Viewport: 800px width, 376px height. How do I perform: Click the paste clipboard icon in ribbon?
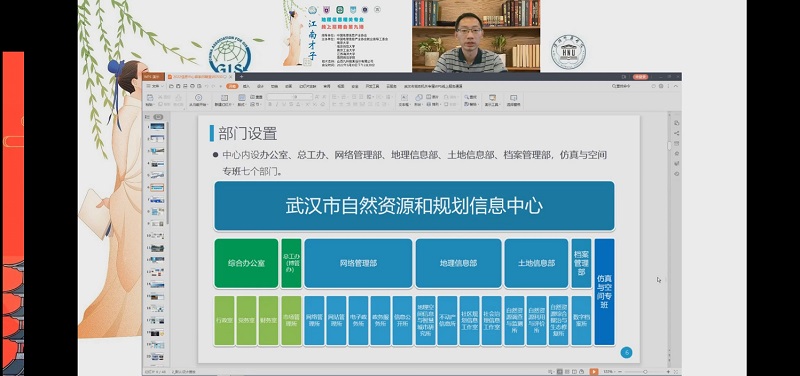click(x=150, y=97)
